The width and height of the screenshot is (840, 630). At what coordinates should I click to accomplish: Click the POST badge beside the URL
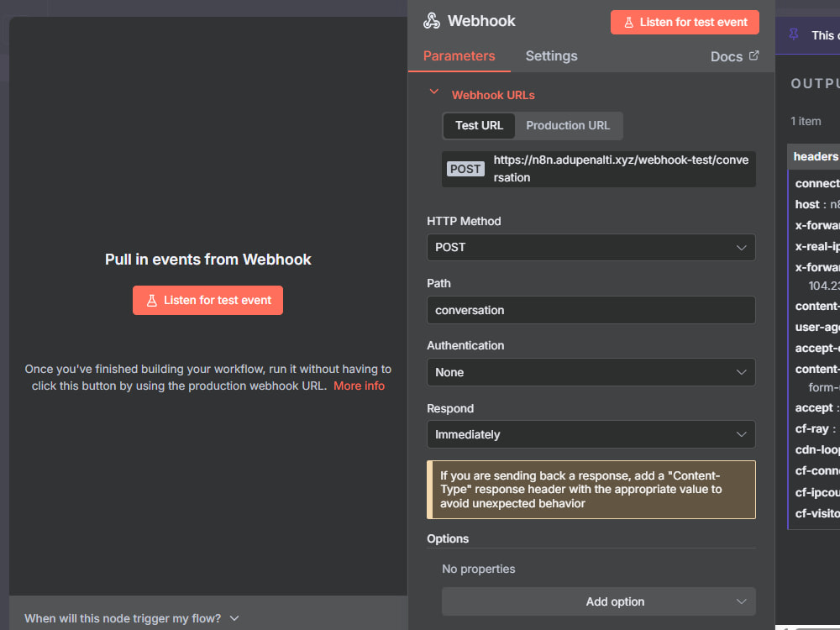click(465, 170)
